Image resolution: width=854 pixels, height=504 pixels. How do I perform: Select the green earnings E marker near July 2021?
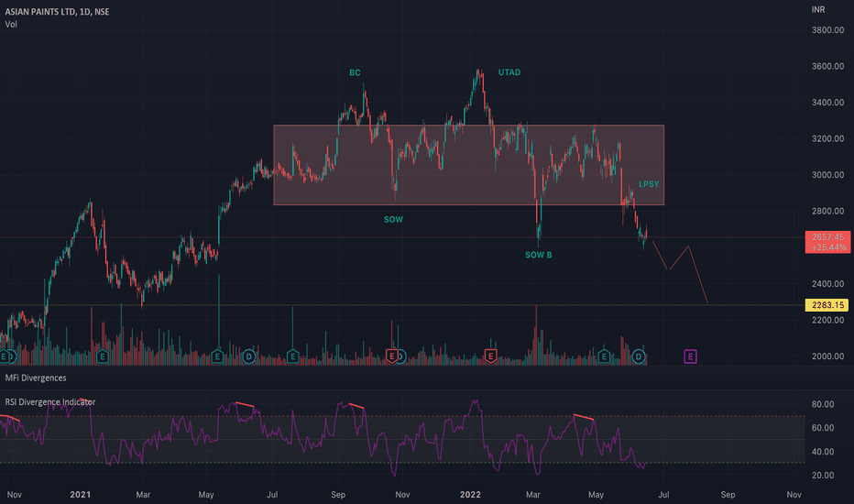(292, 356)
